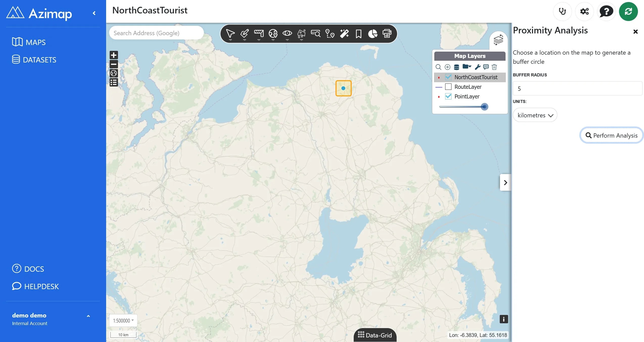644x342 pixels.
Task: Toggle the PointLayer visibility checkbox
Action: [448, 96]
